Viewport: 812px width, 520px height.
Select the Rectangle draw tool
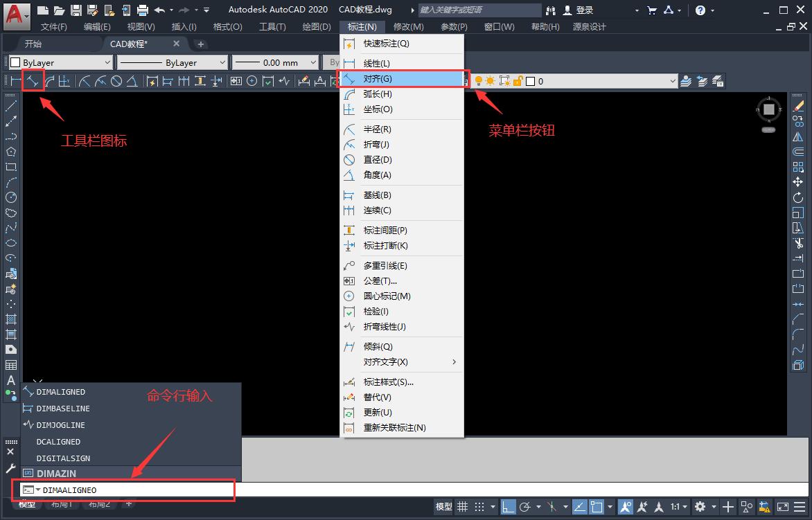11,167
